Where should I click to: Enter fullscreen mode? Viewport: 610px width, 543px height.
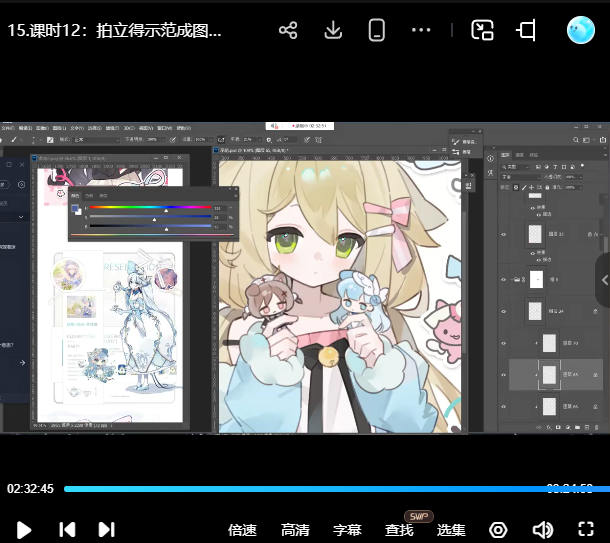(586, 529)
